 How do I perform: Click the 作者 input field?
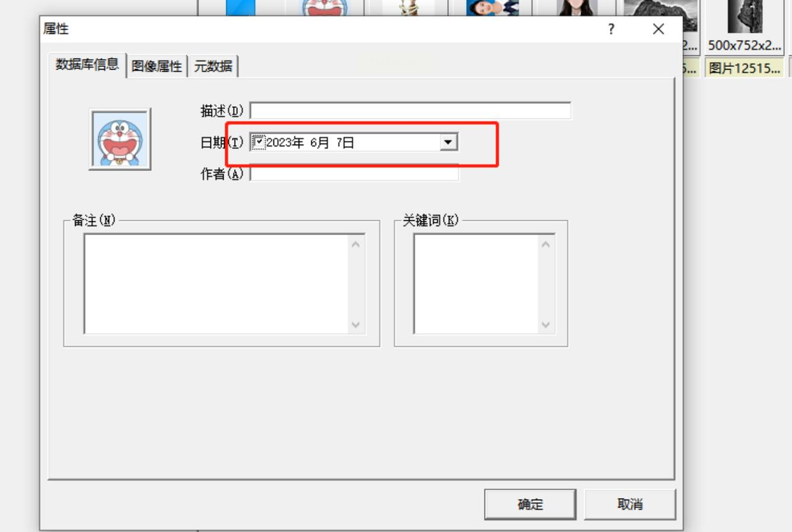354,173
